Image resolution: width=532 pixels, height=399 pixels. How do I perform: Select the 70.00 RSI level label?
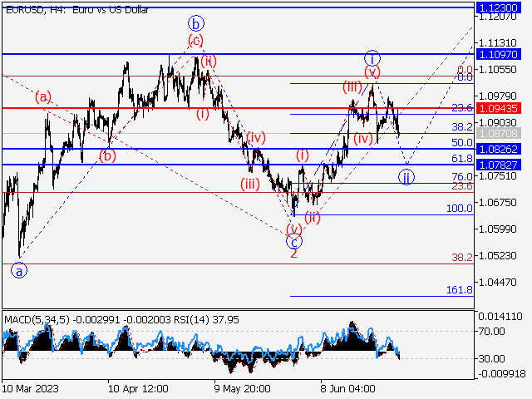[x=492, y=331]
